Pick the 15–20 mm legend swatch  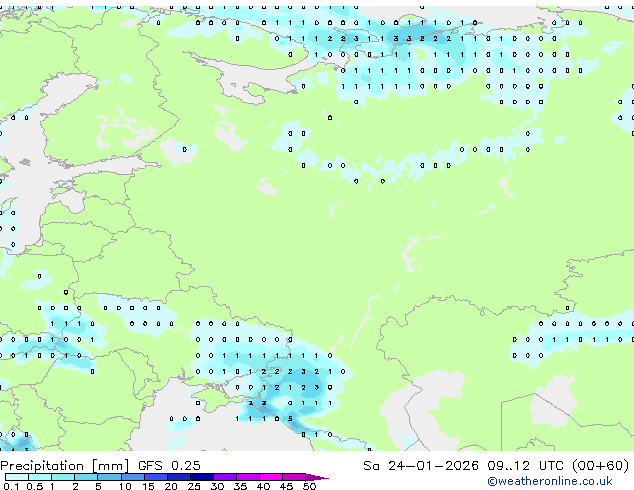coord(155,477)
